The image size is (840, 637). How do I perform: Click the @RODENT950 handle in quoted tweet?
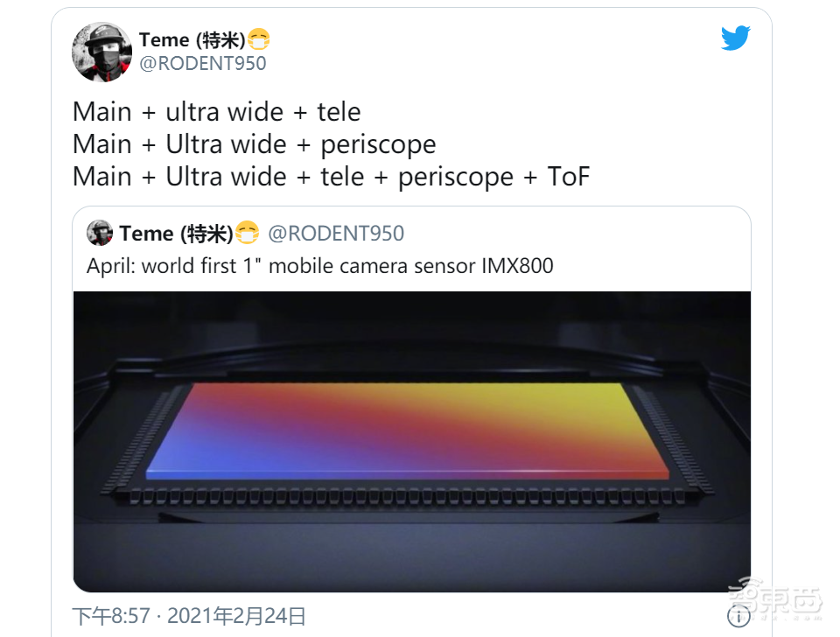coord(336,234)
